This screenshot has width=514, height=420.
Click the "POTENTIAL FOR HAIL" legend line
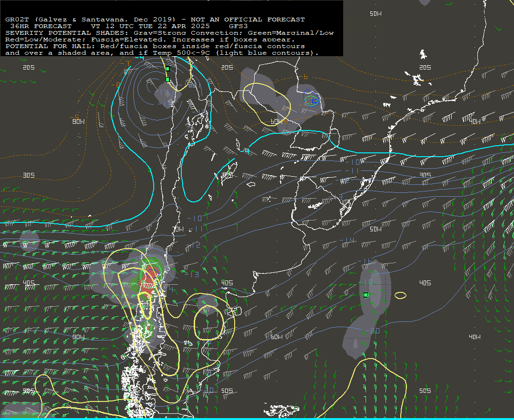point(155,46)
